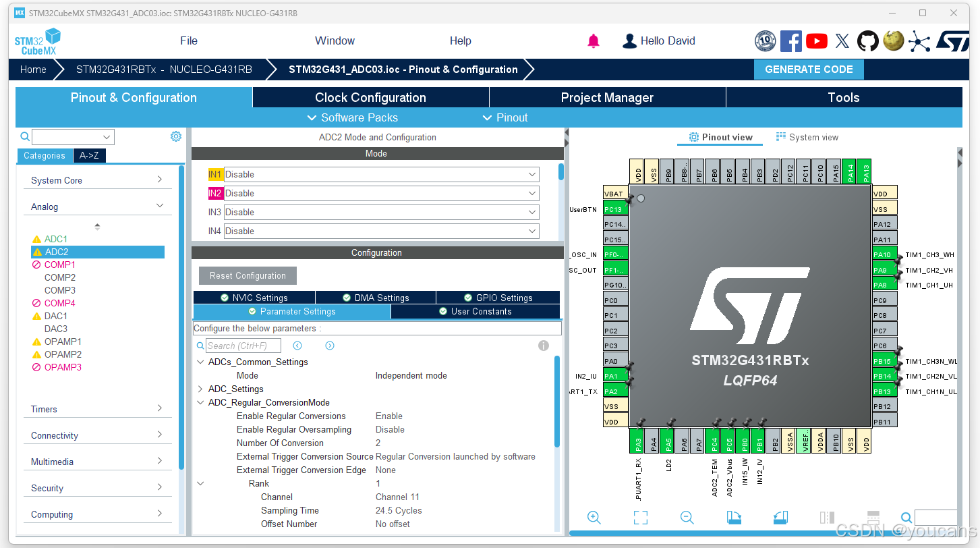
Task: Go to the Home breadcrumb
Action: click(33, 70)
